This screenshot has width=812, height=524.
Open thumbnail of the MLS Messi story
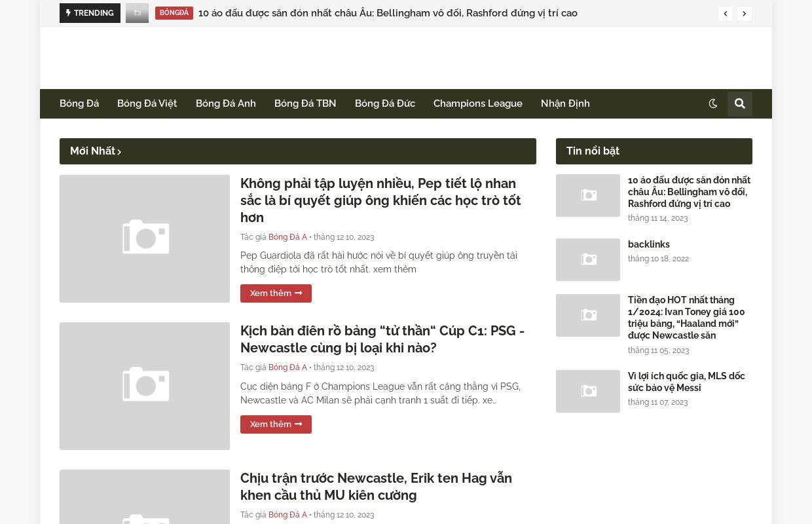tap(588, 391)
